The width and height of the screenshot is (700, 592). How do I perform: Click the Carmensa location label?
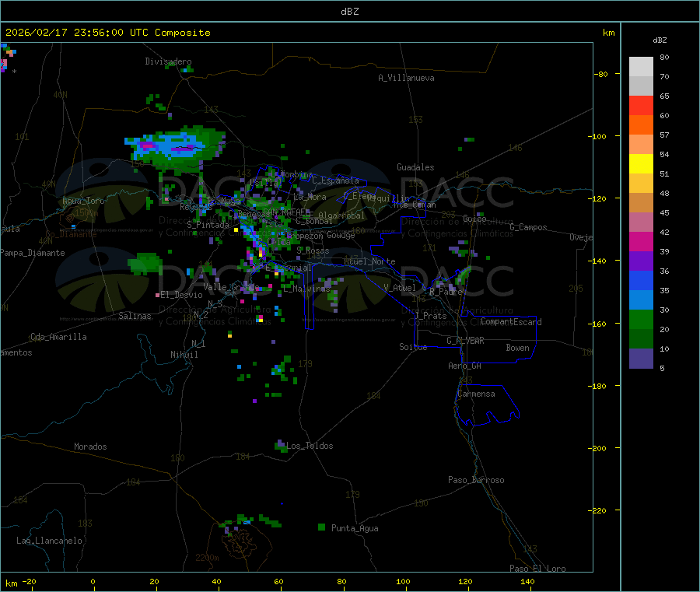coord(476,394)
